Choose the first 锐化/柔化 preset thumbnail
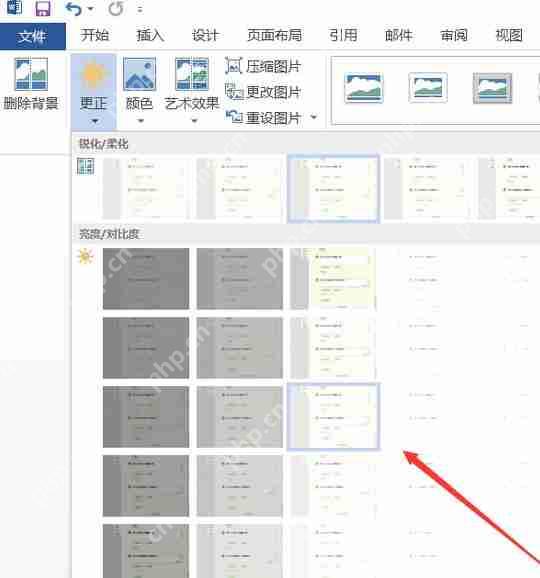The width and height of the screenshot is (540, 578). [146, 189]
